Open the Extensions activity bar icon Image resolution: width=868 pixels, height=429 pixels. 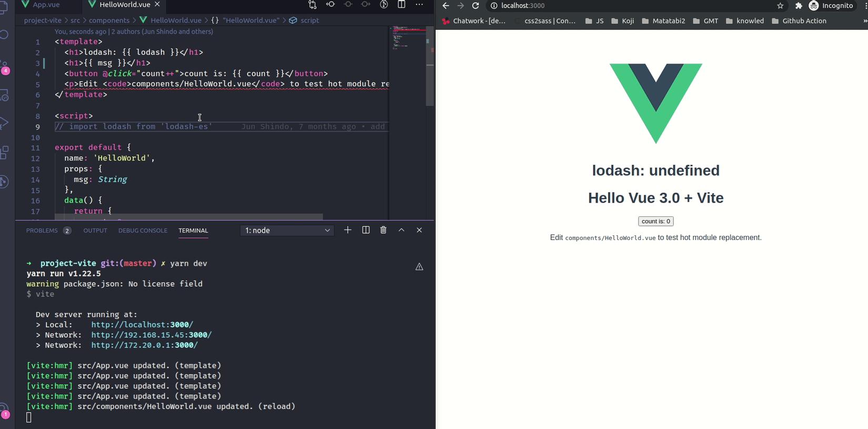pyautogui.click(x=4, y=153)
